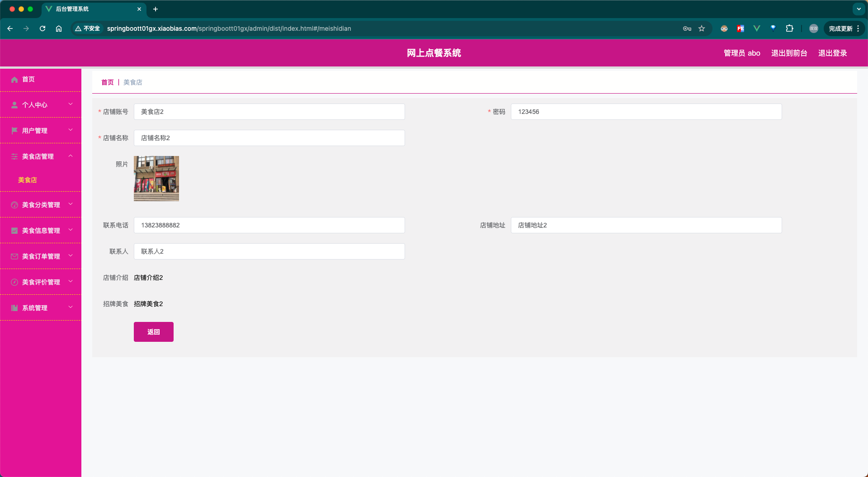This screenshot has width=868, height=477.
Task: Open 美食订单管理 menu label
Action: [41, 256]
